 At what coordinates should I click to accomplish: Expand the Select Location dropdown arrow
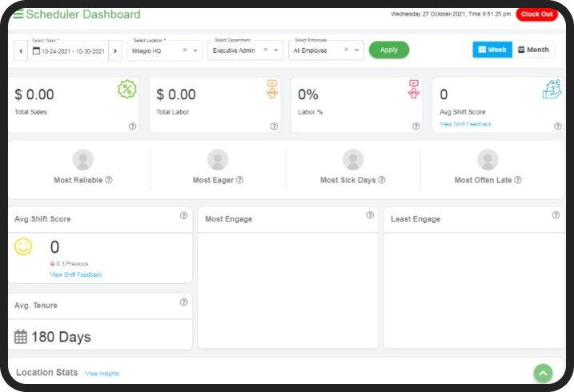pyautogui.click(x=195, y=50)
